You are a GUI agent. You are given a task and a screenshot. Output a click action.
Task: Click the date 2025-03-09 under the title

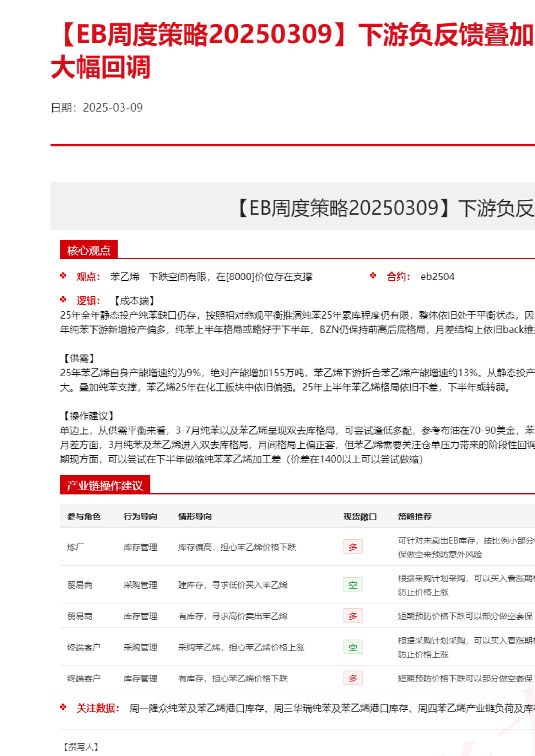(x=113, y=108)
